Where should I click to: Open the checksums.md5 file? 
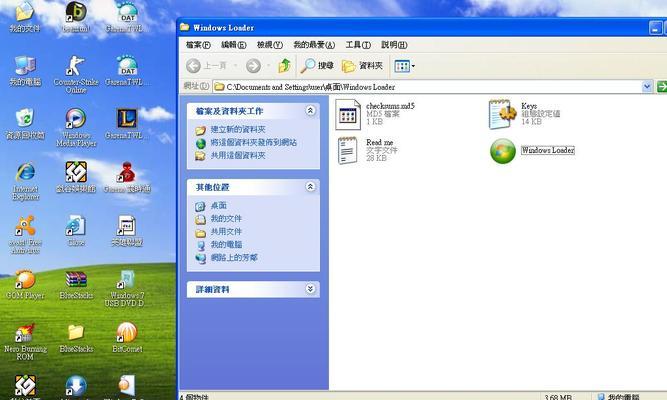375,114
